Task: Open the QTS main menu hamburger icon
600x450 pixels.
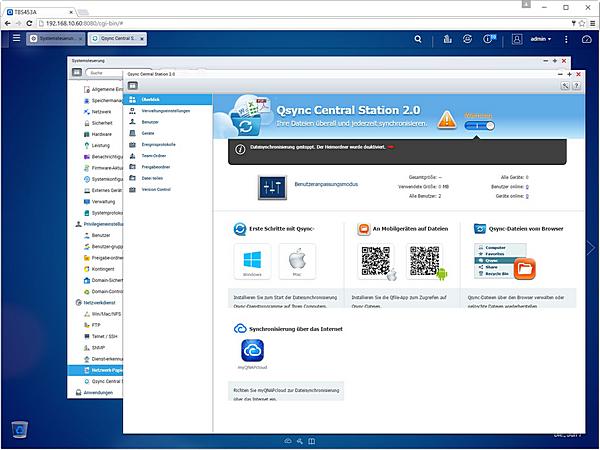Action: tap(16, 38)
